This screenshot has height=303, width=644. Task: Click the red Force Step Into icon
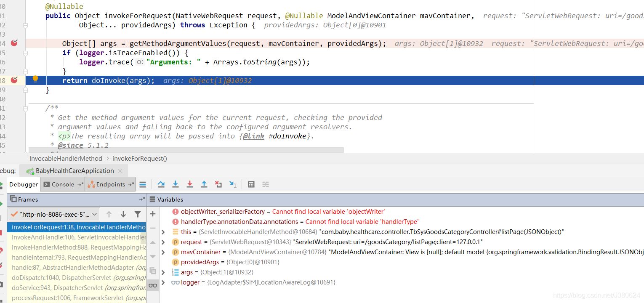pyautogui.click(x=190, y=184)
